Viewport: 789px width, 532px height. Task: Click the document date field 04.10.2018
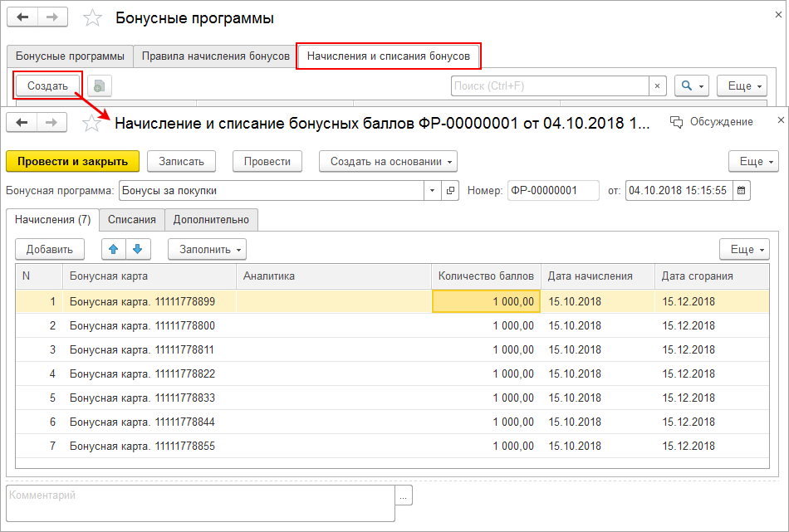pyautogui.click(x=679, y=191)
